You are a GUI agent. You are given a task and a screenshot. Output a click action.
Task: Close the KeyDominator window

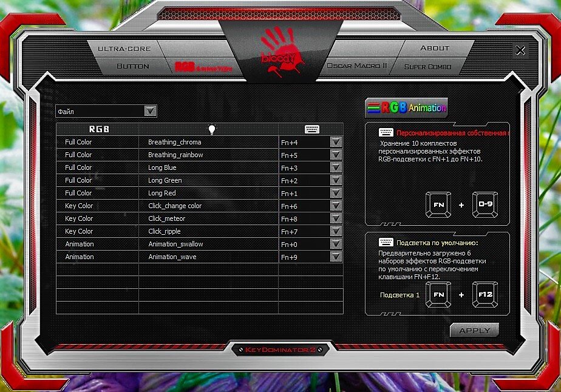click(520, 50)
